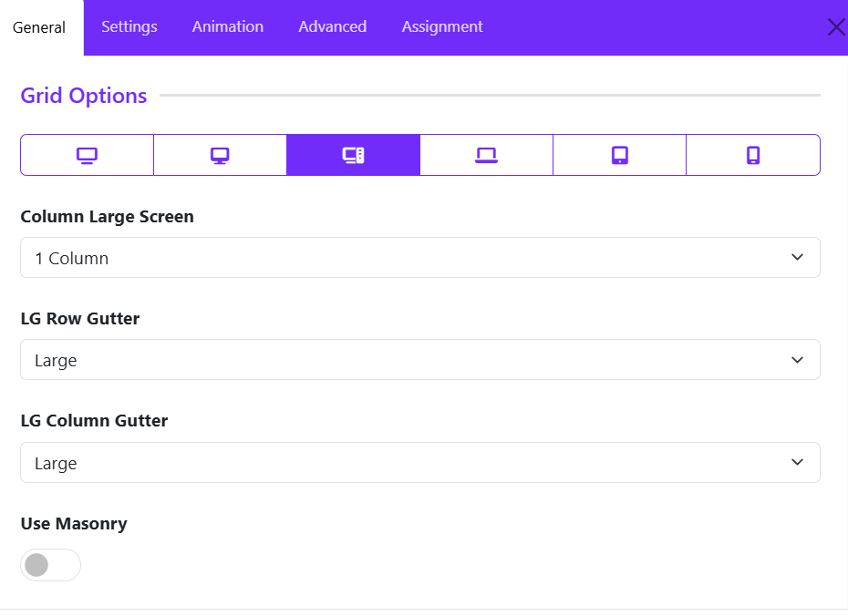Select the mobile phone breakpoint icon

click(753, 155)
